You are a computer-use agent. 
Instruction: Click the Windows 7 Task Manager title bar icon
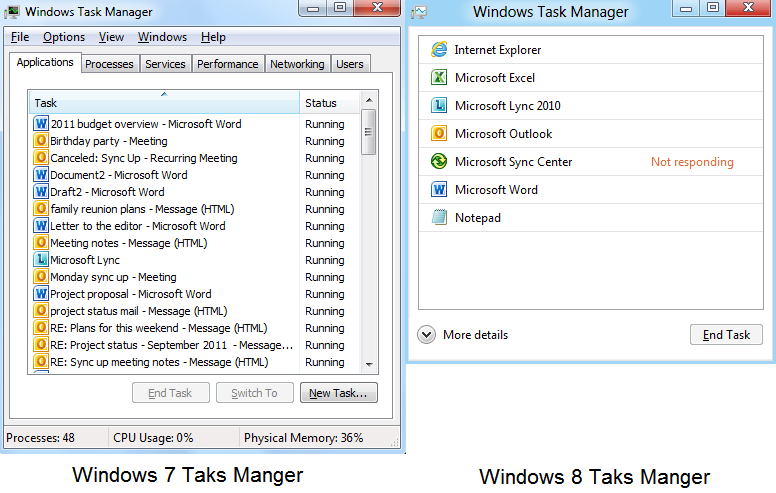pyautogui.click(x=12, y=12)
